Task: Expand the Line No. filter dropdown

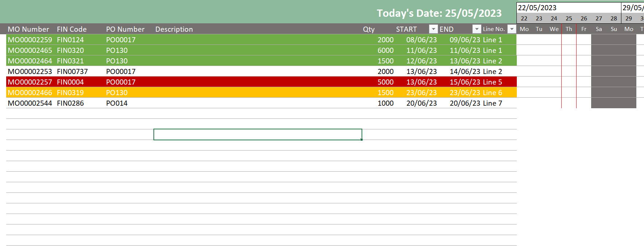Action: tap(512, 29)
